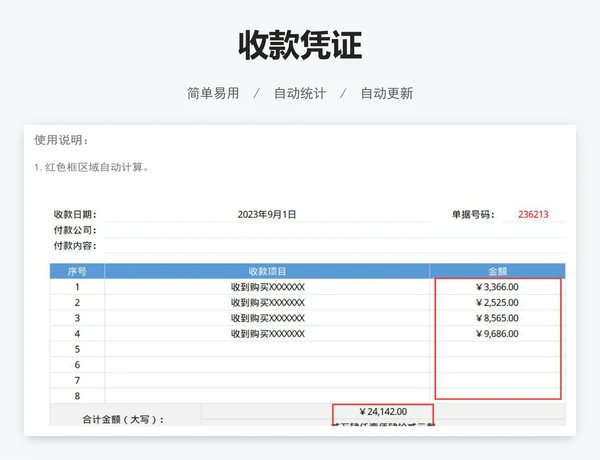Select sequence cell 6

point(77,365)
